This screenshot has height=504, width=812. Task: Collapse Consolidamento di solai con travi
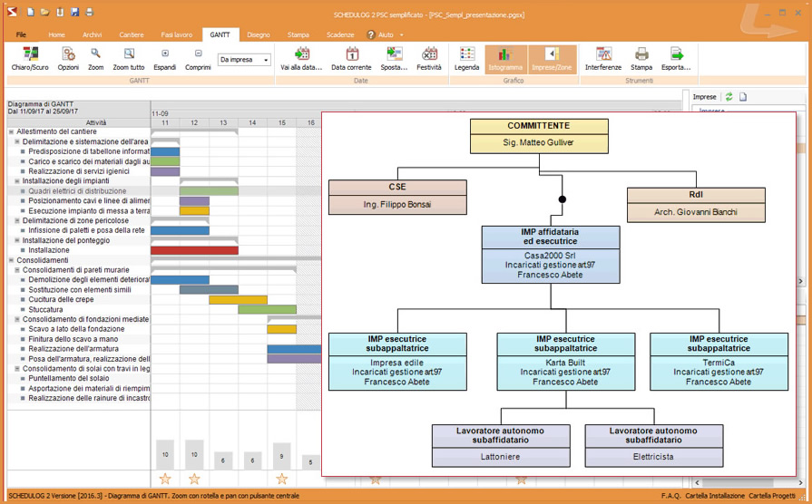click(x=17, y=369)
